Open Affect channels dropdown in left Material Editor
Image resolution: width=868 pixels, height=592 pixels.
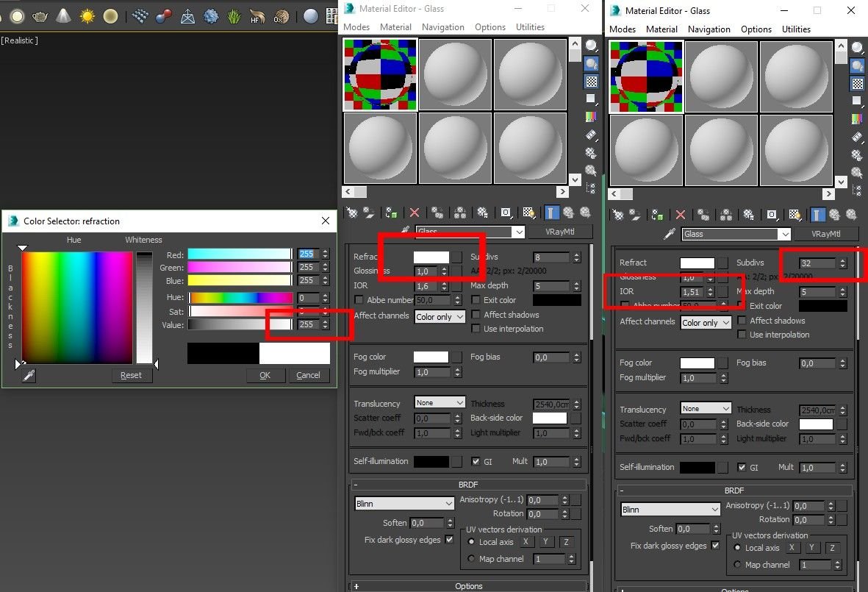440,317
